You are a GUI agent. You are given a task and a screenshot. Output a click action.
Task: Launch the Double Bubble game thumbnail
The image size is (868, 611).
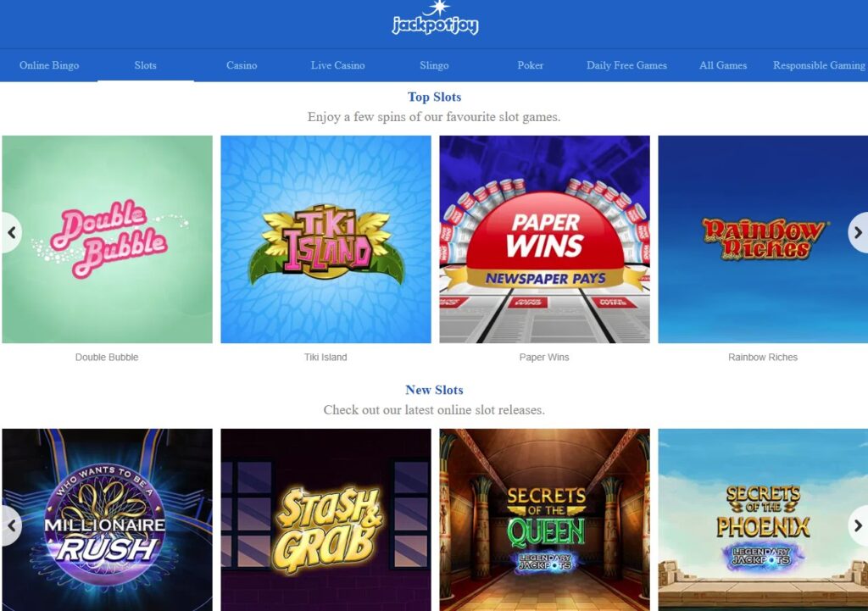[x=107, y=239]
